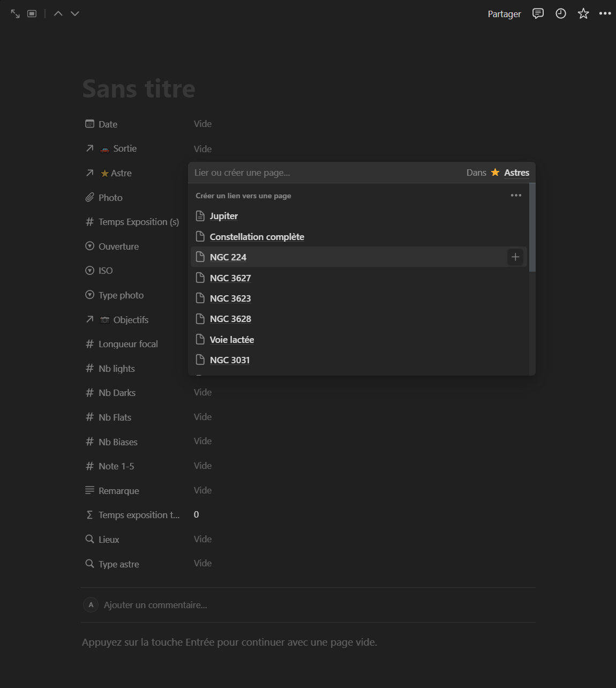The image size is (616, 688).
Task: View page history clock icon
Action: [x=561, y=14]
